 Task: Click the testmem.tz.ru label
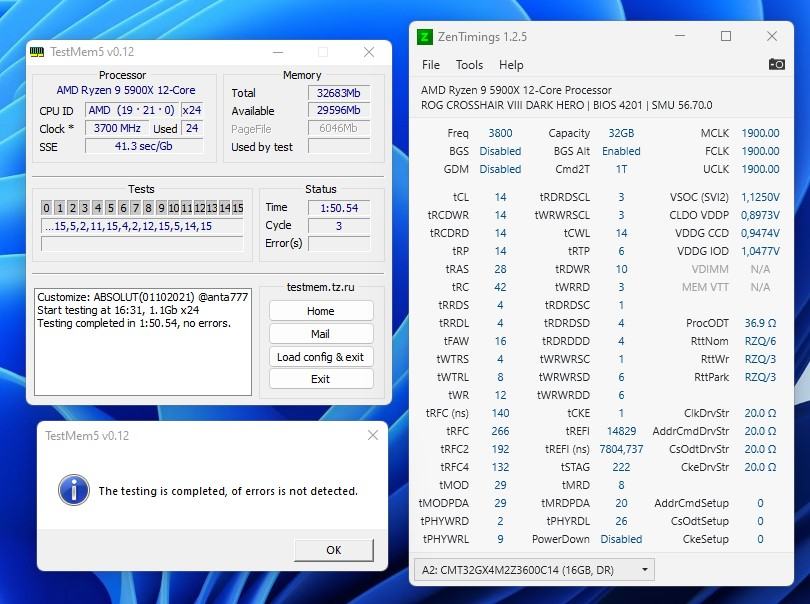321,287
